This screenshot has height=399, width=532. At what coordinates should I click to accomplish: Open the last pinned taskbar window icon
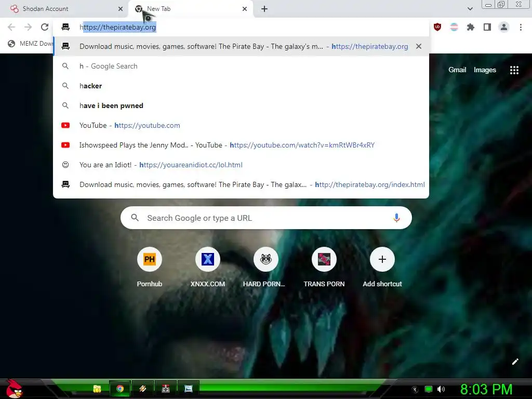188,389
